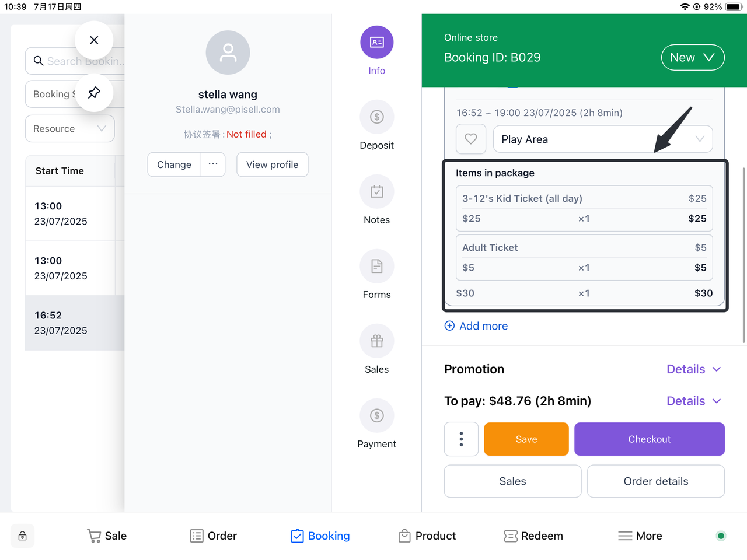Click Add more link
This screenshot has width=747, height=560.
[476, 326]
